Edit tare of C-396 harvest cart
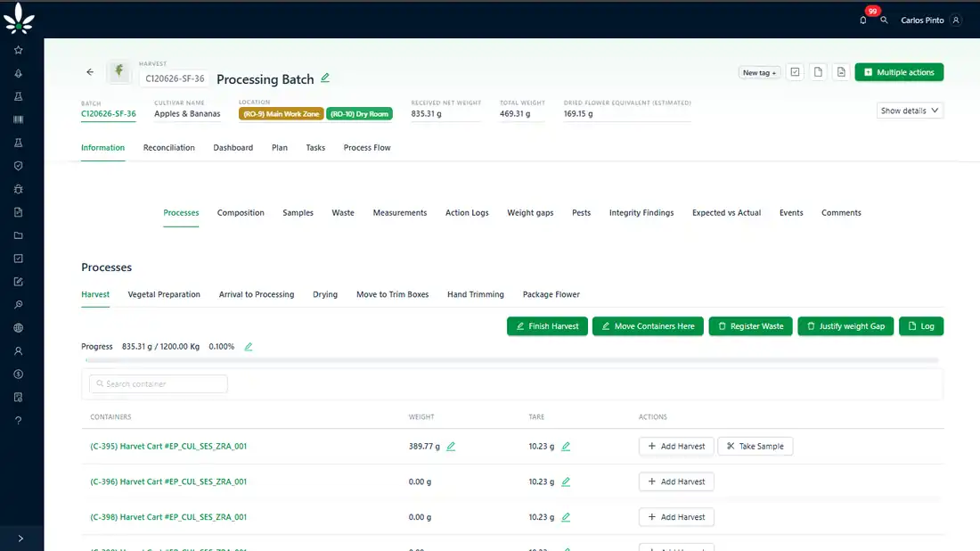 [566, 481]
